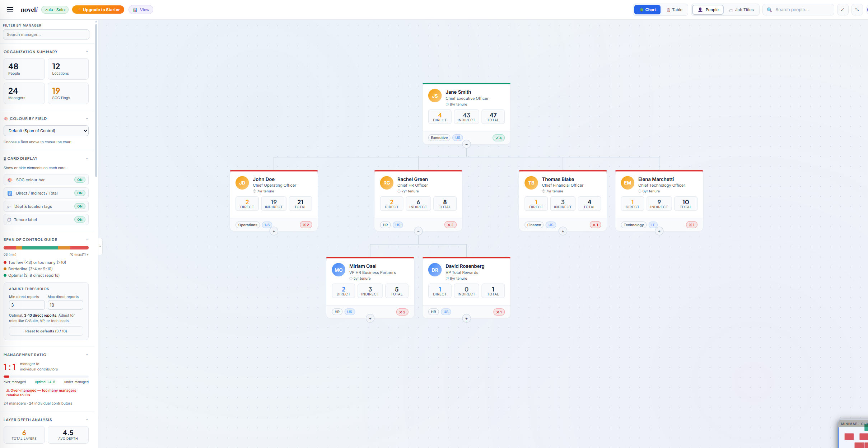The width and height of the screenshot is (868, 448).
Task: Click the x1 flag badge on Elena Marchetti
Action: (x=691, y=225)
